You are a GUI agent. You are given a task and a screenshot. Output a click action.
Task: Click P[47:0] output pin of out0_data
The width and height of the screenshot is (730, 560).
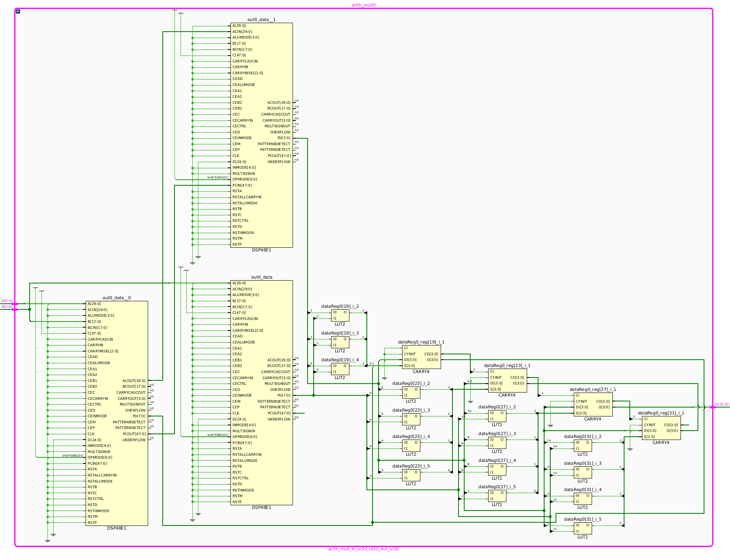click(284, 395)
